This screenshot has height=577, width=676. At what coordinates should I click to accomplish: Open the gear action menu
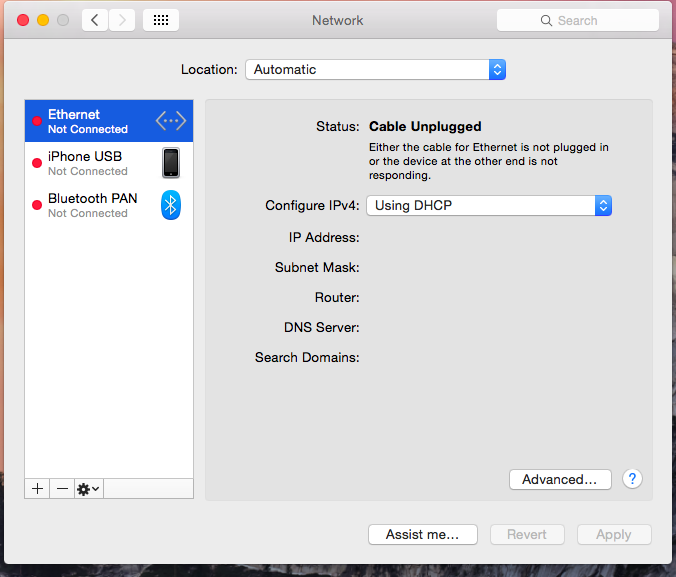[88, 489]
